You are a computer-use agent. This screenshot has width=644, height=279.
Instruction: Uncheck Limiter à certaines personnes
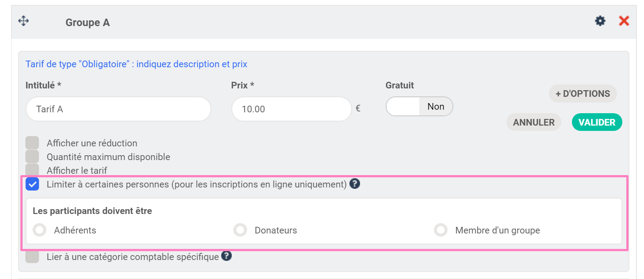(x=32, y=184)
